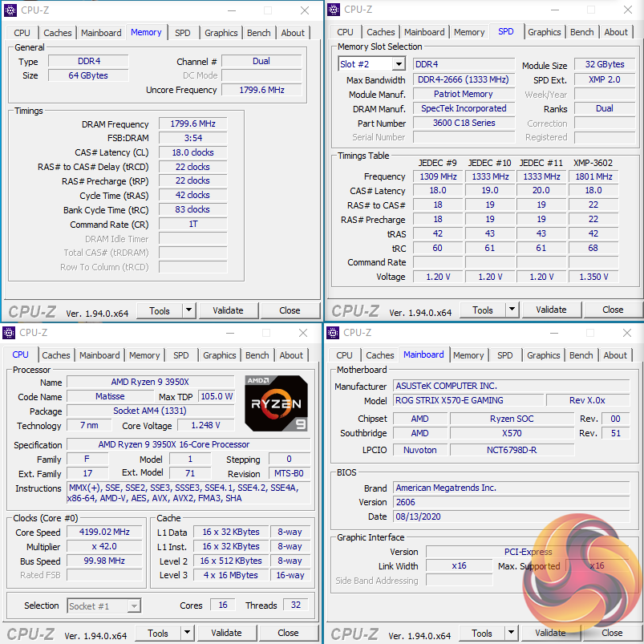Screen dimensions: 644x644
Task: Click the CPU-Z app icon in CPU window title bar
Action: (x=9, y=333)
